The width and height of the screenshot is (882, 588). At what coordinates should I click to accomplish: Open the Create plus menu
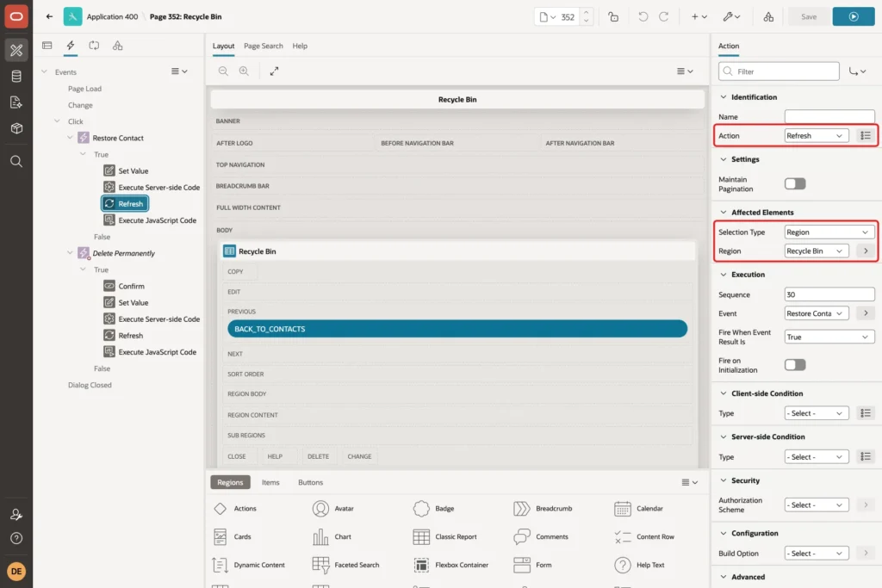(x=699, y=17)
